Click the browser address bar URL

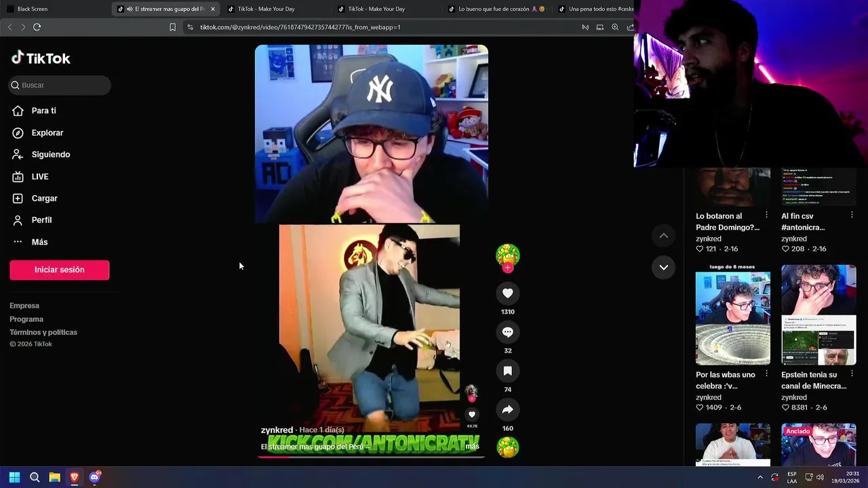coord(300,27)
